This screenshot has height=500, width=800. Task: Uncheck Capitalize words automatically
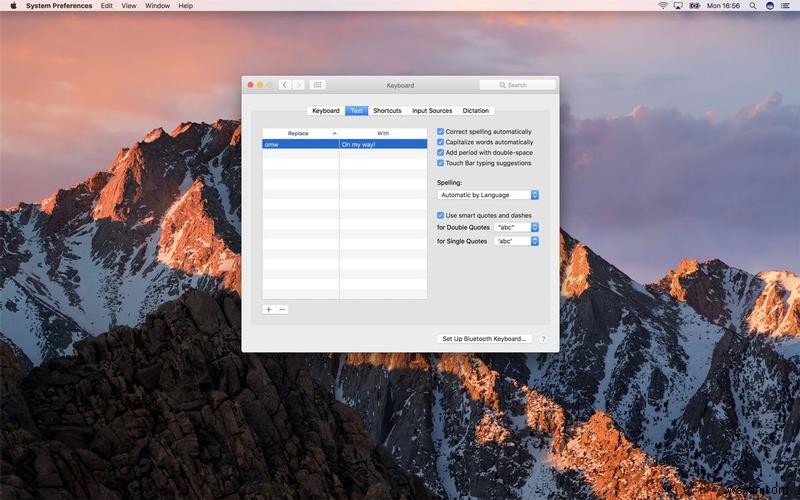point(441,142)
